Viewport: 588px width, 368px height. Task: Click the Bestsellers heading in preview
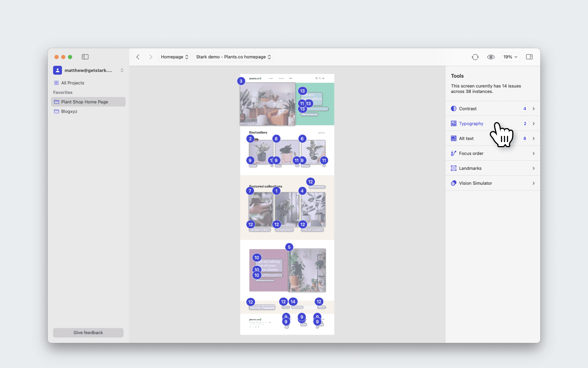pos(258,132)
